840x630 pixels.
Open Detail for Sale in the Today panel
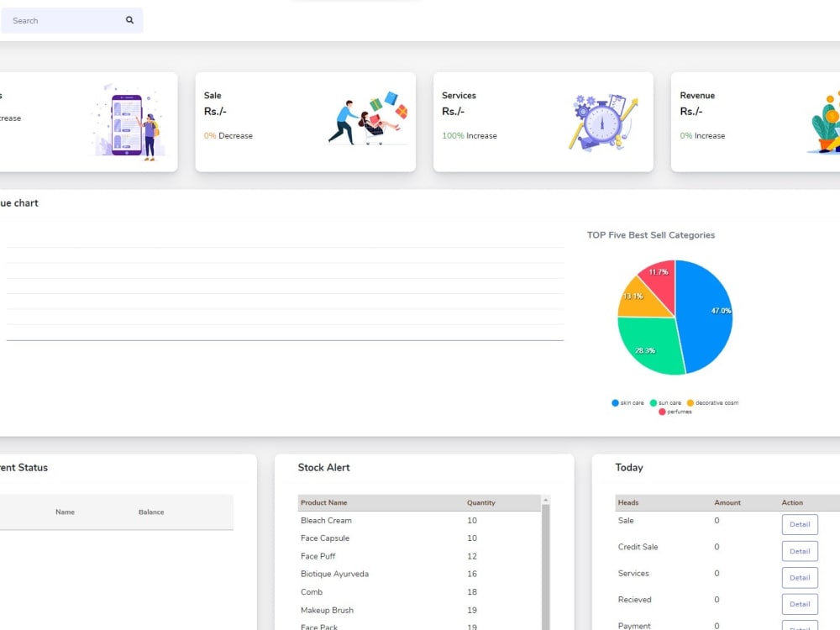tap(799, 524)
